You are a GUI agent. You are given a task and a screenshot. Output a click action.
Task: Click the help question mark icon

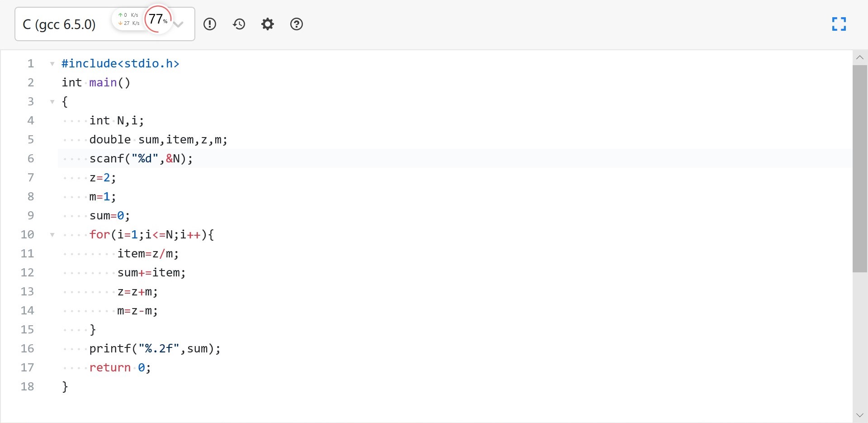[x=297, y=24]
